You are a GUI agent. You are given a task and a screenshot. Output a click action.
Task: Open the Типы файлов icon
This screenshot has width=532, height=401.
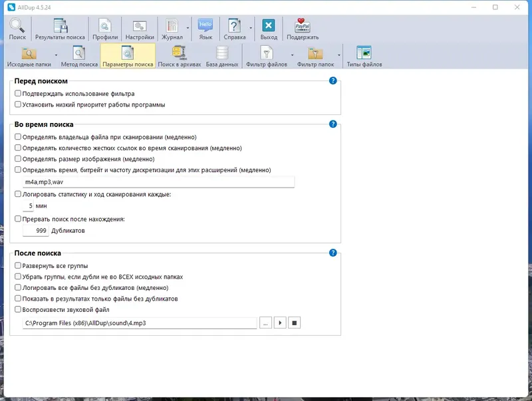pyautogui.click(x=364, y=57)
